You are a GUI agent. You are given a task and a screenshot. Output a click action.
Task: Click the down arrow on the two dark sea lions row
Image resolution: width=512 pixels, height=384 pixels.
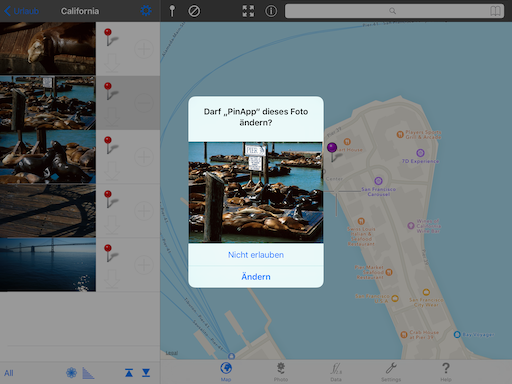pos(112,171)
